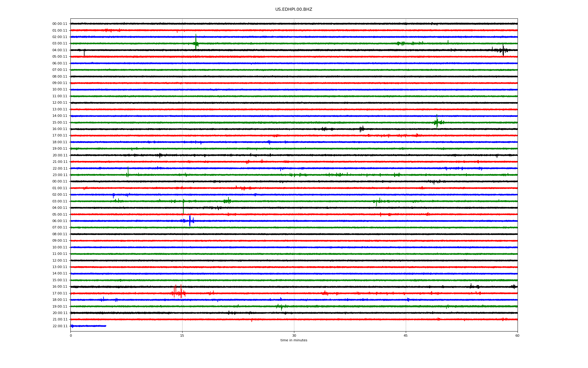
Task: Click the green event on upper 15:00:11 trace
Action: [x=437, y=122]
